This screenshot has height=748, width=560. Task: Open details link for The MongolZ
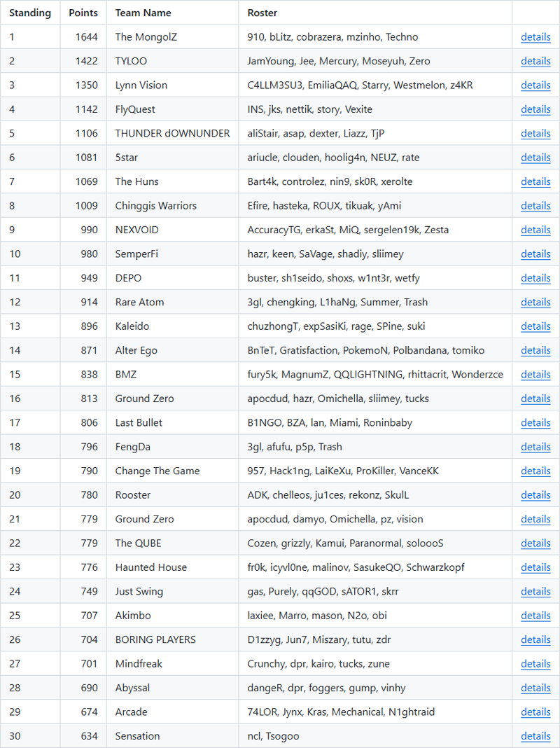tap(535, 36)
